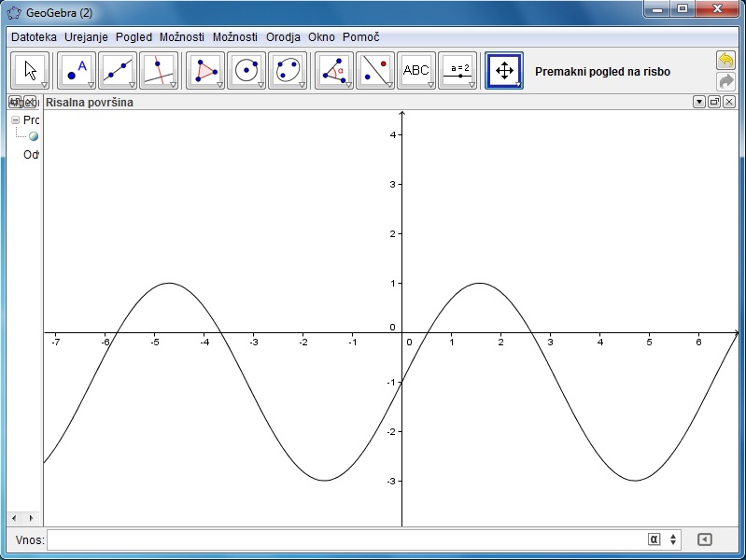This screenshot has width=746, height=560.
Task: Activate the Circle with center tool
Action: pos(246,70)
